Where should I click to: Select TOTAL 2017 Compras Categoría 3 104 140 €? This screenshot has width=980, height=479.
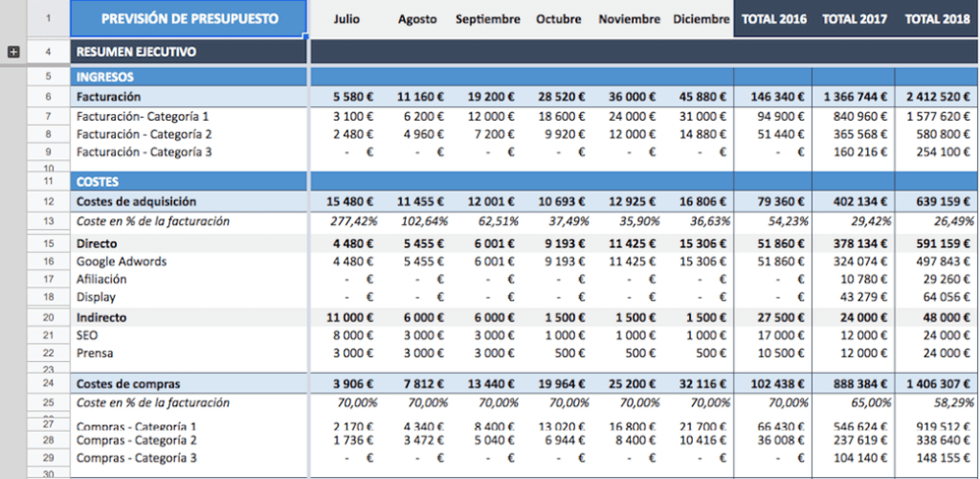[x=862, y=458]
